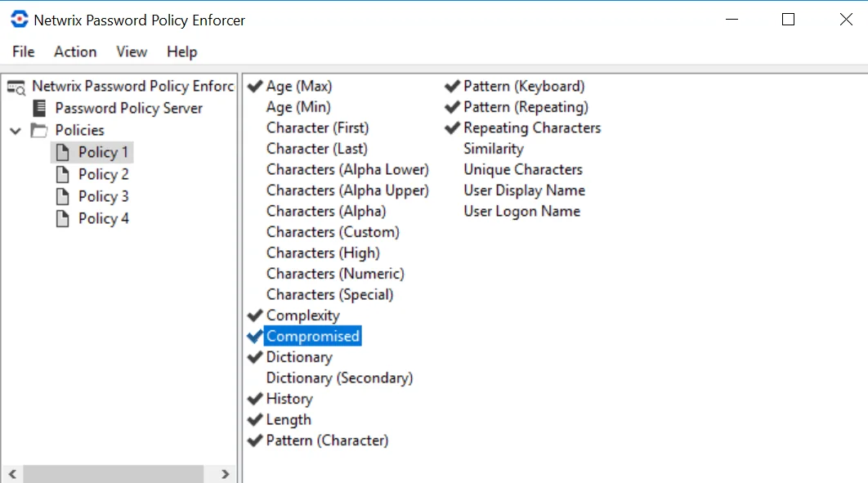Click the checkmark beside History
The width and height of the screenshot is (868, 483).
click(x=255, y=399)
